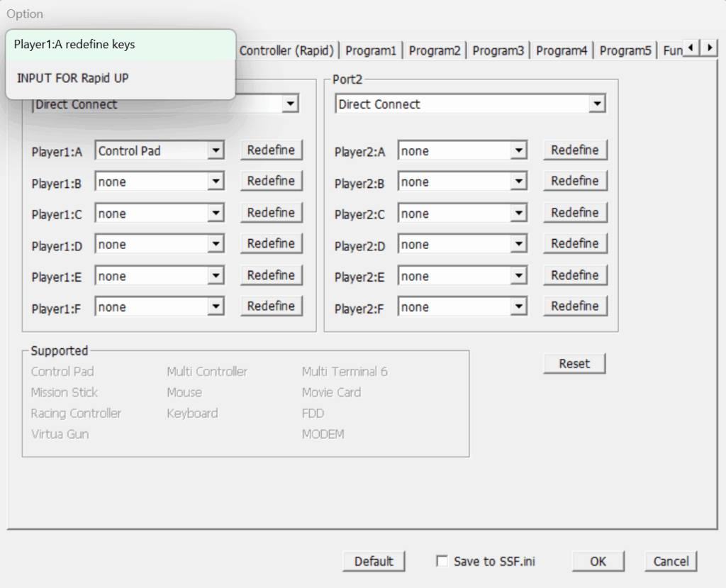The width and height of the screenshot is (726, 588).
Task: Go to the Program5 tab
Action: (x=625, y=50)
